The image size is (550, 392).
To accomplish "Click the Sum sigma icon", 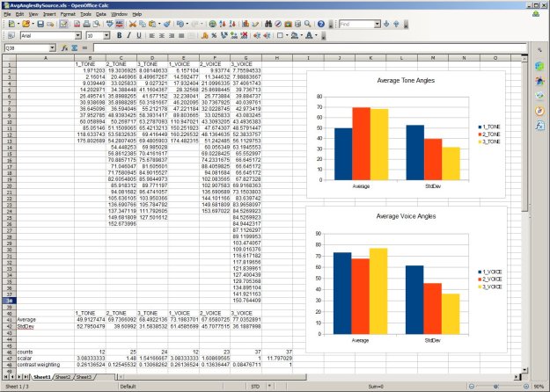I will coord(76,47).
